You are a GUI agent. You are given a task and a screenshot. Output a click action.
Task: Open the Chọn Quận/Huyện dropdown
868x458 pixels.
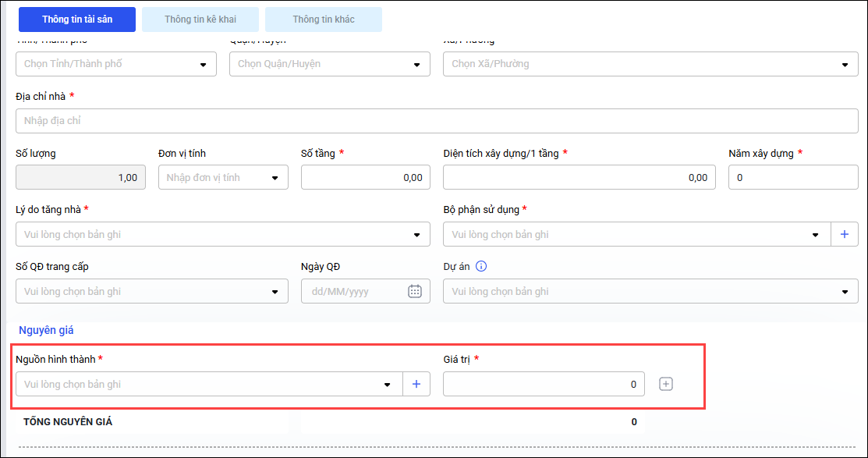click(416, 64)
